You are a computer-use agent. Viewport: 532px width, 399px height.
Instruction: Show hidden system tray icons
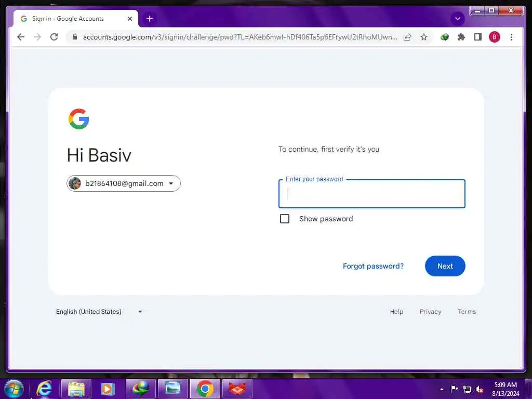click(442, 389)
